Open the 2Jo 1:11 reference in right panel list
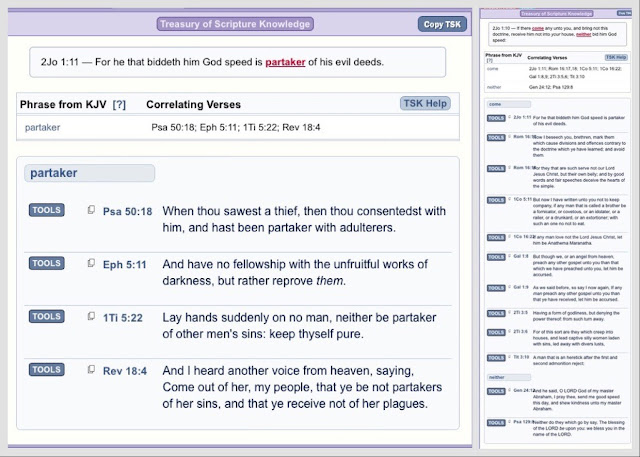640x457 pixels. pyautogui.click(x=522, y=118)
